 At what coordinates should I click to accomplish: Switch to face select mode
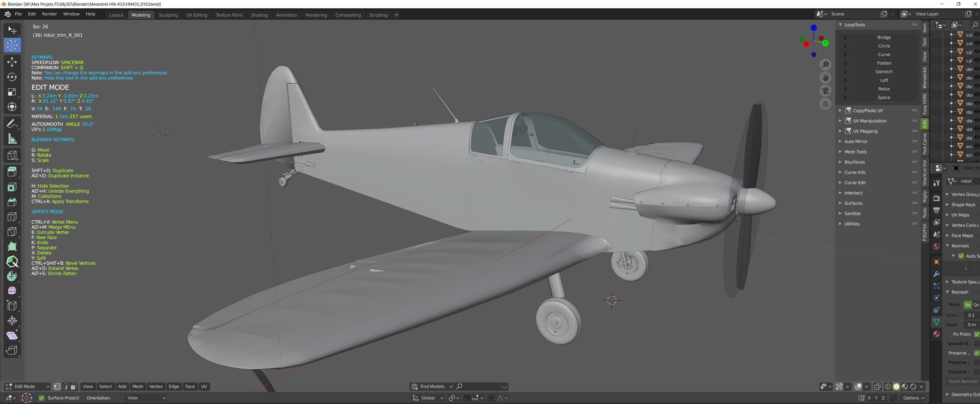(74, 387)
